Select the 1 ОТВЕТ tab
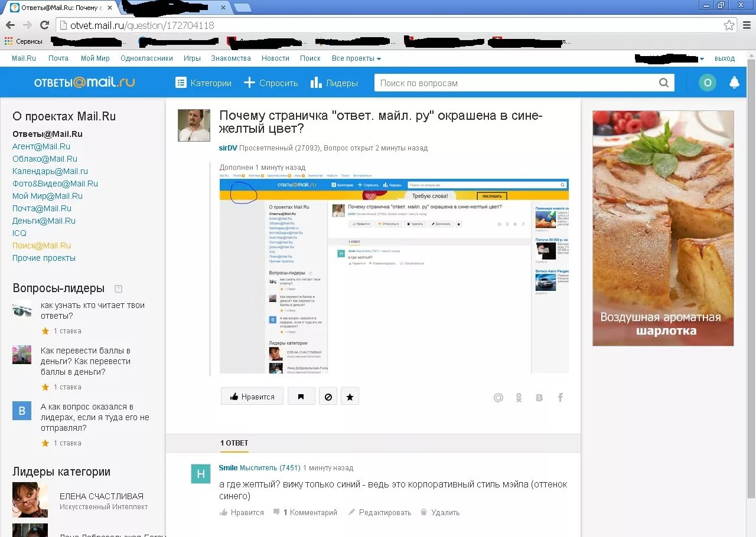Screen dimensions: 756x537 click(234, 443)
